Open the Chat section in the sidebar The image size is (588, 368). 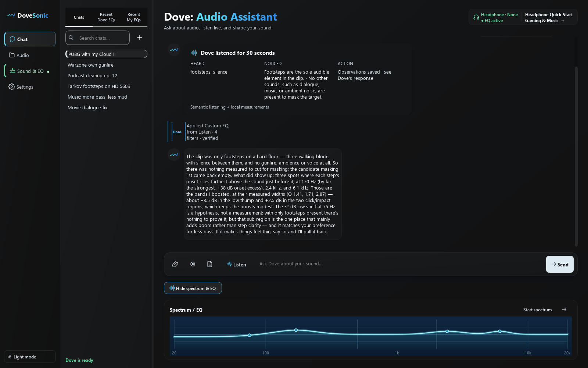[30, 39]
